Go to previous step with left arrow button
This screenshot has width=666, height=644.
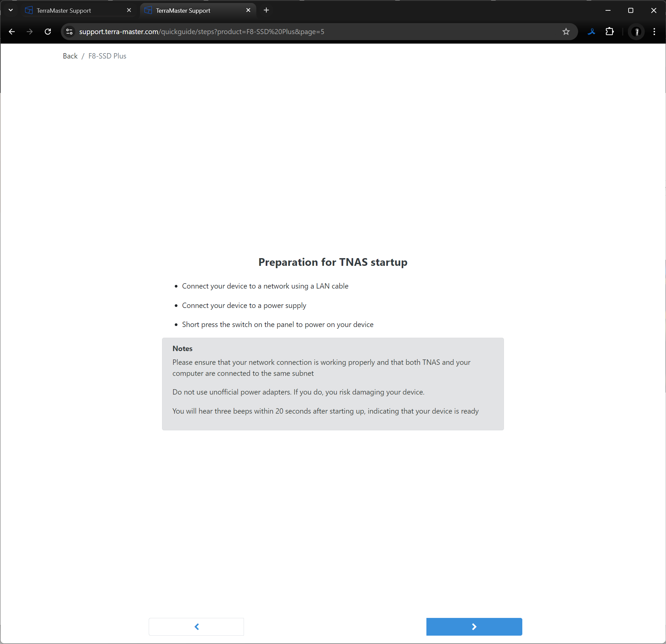[x=196, y=626]
